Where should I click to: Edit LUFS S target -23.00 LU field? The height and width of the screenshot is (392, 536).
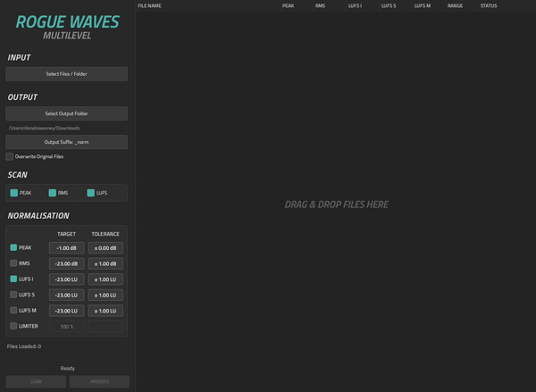[x=67, y=295]
